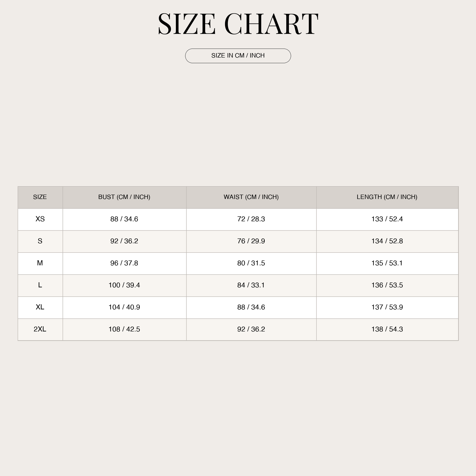
Task: Select the SIZE column header
Action: tap(40, 197)
